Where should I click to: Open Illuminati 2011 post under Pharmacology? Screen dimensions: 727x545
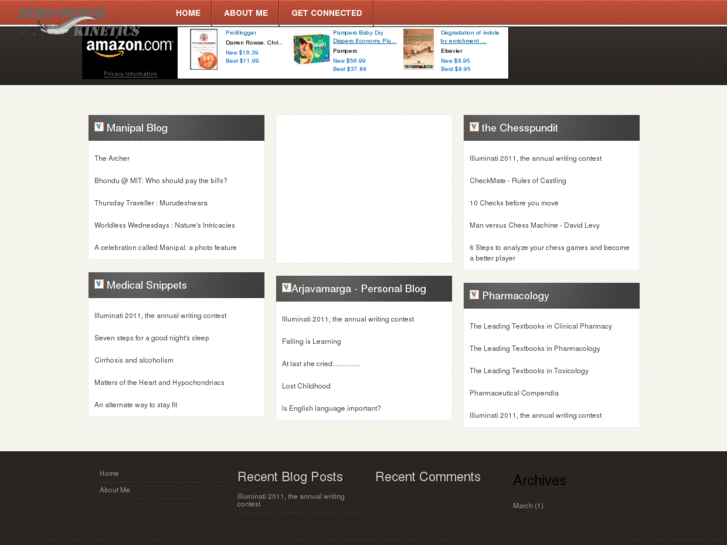[536, 415]
